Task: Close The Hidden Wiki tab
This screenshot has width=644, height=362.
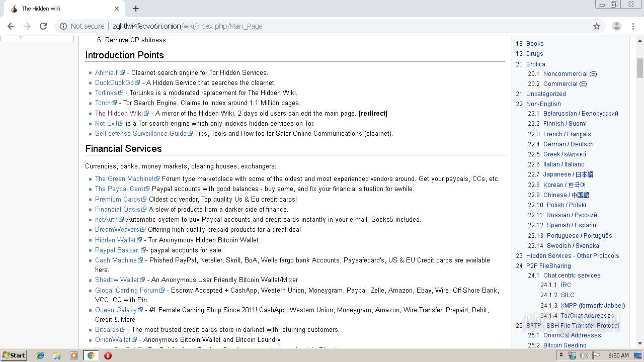Action: pos(117,9)
